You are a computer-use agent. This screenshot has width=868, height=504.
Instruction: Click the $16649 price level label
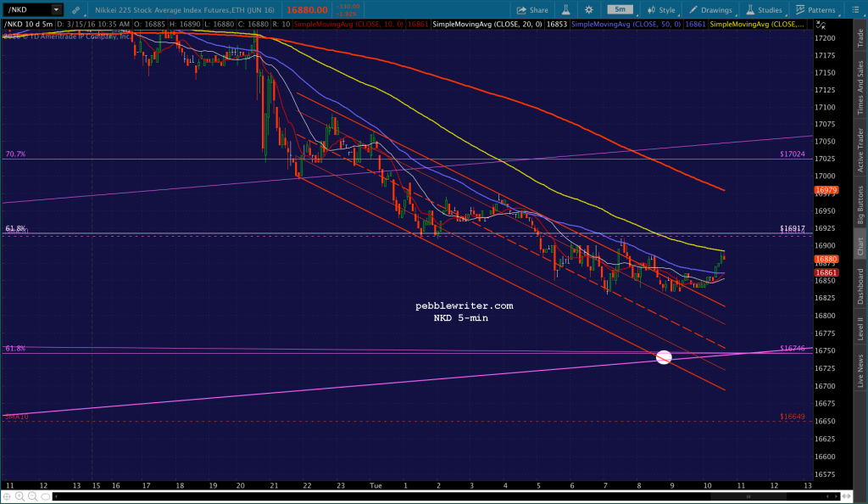click(x=793, y=417)
